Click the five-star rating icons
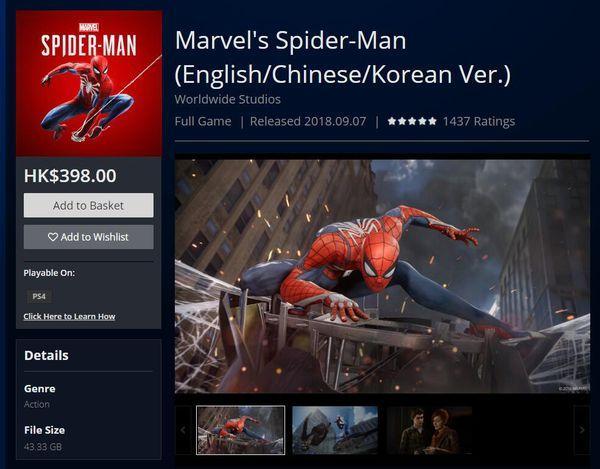The width and height of the screenshot is (600, 469). pos(412,121)
